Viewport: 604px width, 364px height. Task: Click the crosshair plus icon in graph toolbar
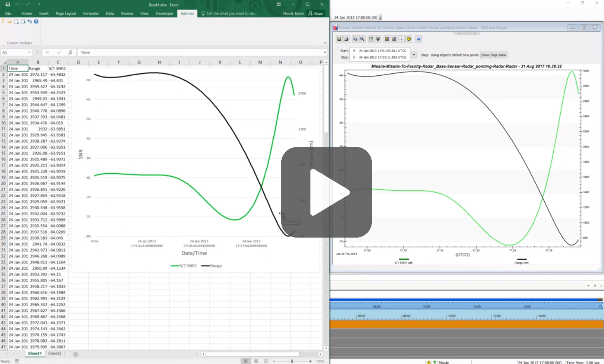(402, 39)
